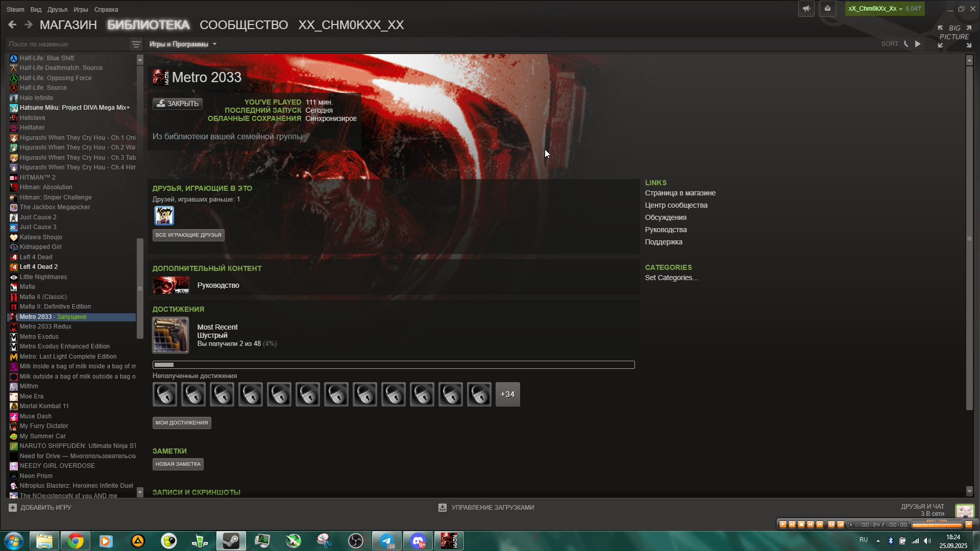Click the Add Game plus icon
This screenshot has width=980, height=551.
(13, 508)
